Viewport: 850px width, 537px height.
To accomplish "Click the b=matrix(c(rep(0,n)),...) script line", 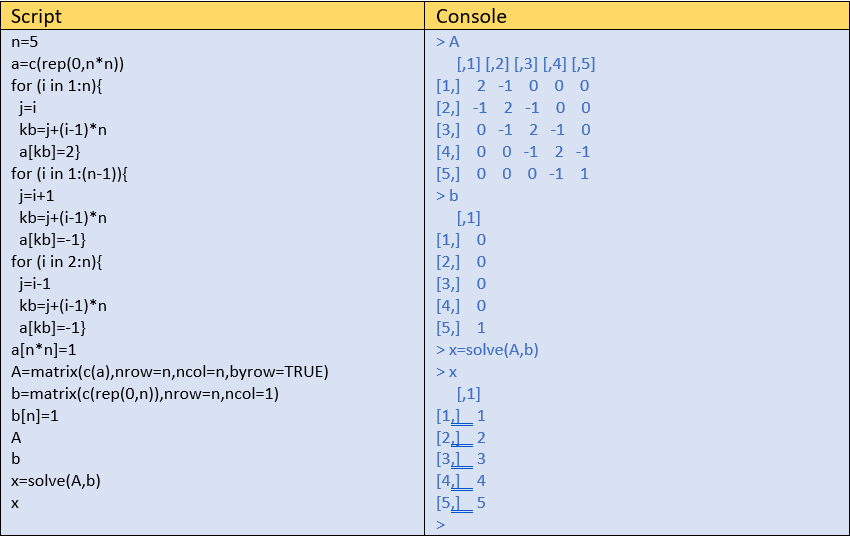I will (145, 393).
